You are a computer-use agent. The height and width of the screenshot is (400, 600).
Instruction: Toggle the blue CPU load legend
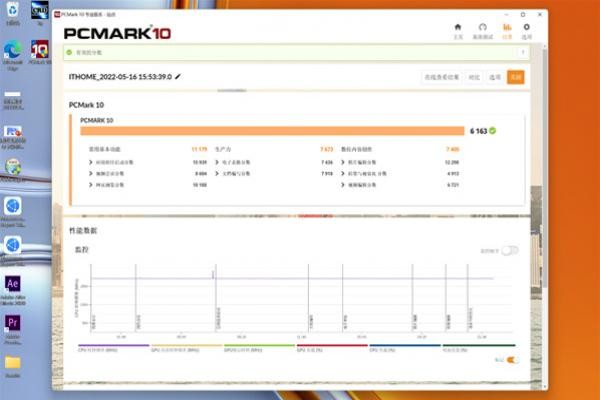pyautogui.click(x=405, y=348)
